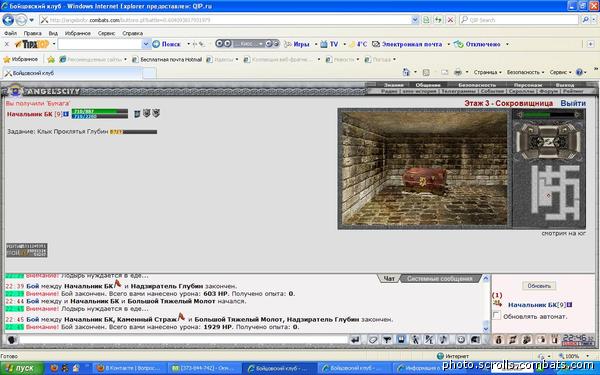Click the smiley face icon left of the chat input
Image resolution: width=600 pixels, height=375 pixels.
pyautogui.click(x=11, y=339)
